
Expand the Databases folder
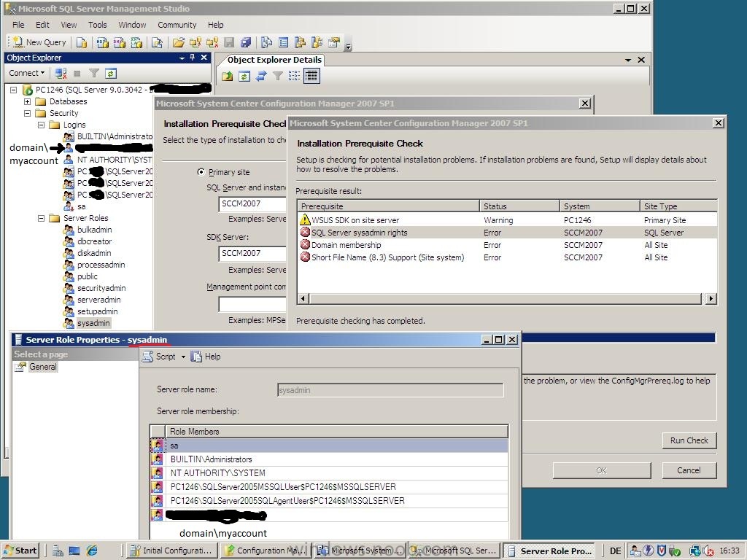27,101
